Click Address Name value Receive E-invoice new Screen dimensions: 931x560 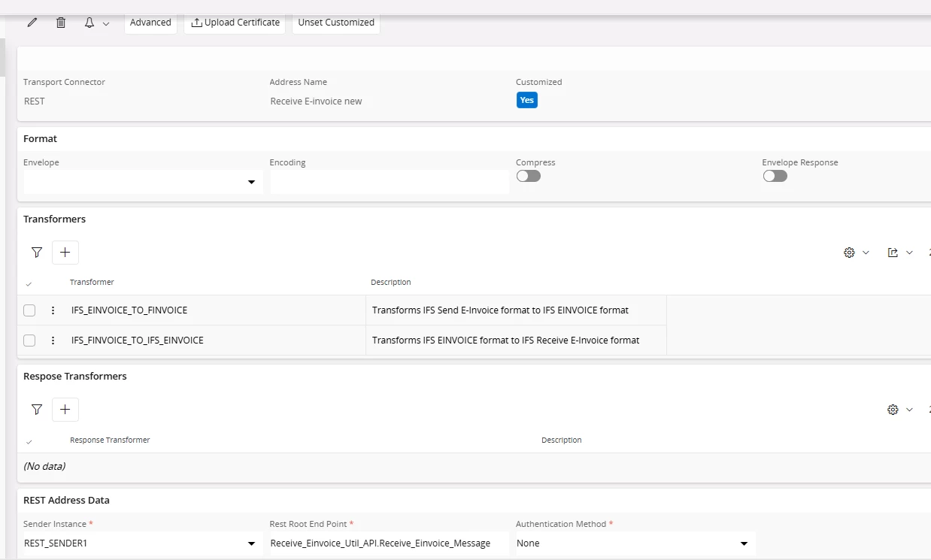316,101
